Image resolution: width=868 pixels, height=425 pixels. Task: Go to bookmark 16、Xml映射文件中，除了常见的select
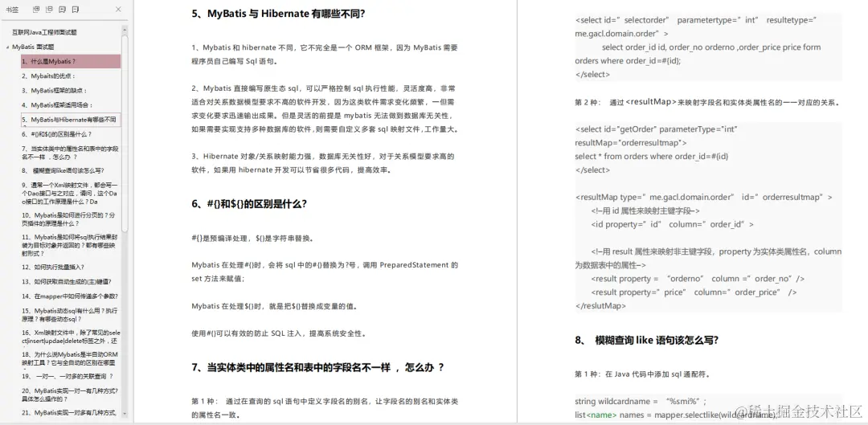70,337
